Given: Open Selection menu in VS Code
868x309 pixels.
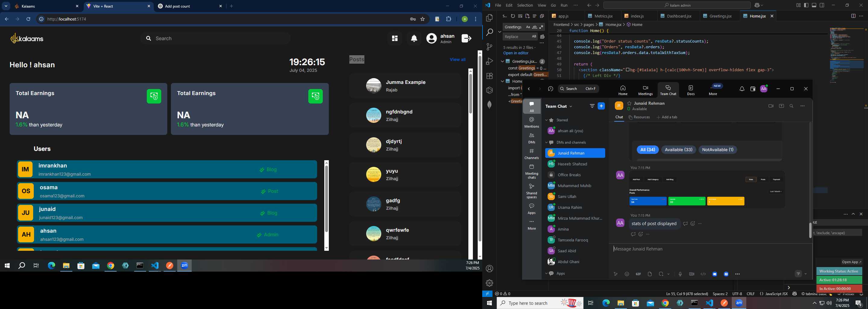Looking at the screenshot, I should point(525,5).
